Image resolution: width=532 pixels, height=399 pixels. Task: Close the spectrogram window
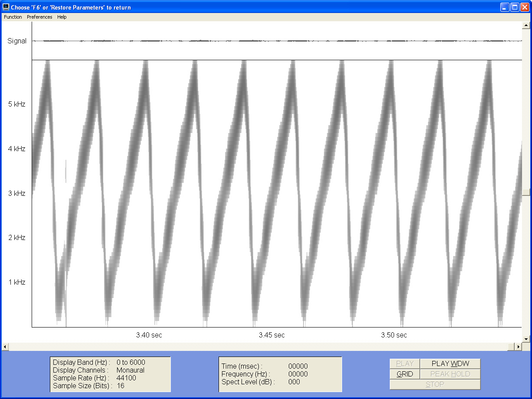(x=525, y=7)
